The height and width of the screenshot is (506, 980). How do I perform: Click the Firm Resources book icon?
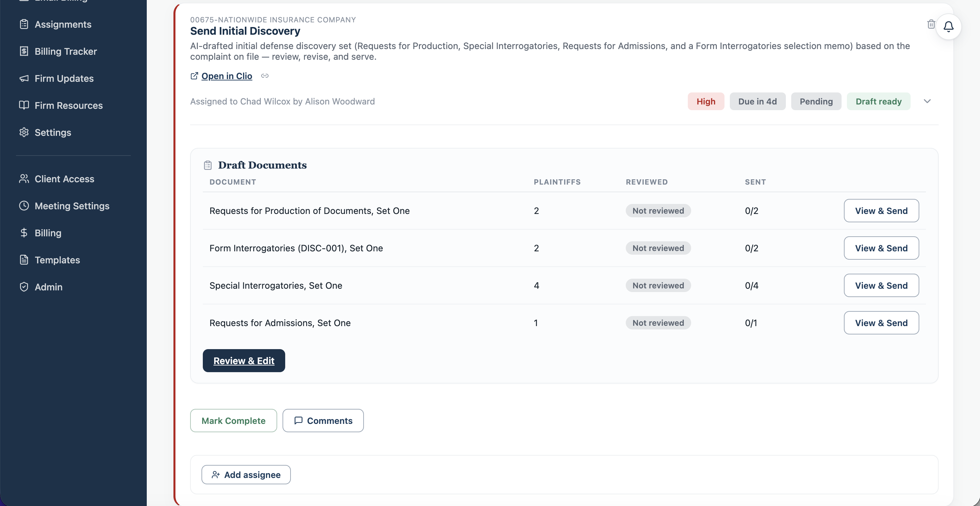(x=24, y=105)
